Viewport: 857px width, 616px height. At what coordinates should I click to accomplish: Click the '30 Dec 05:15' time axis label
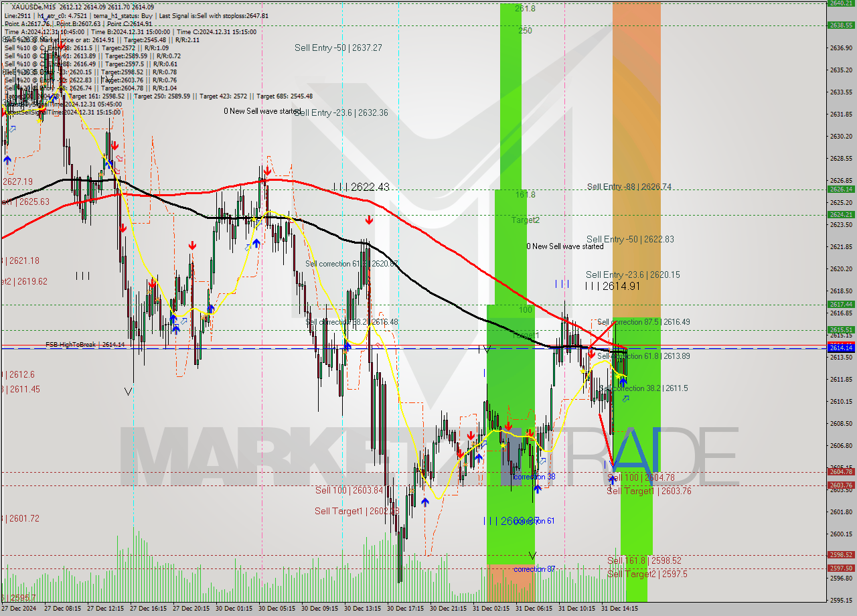pyautogui.click(x=277, y=609)
